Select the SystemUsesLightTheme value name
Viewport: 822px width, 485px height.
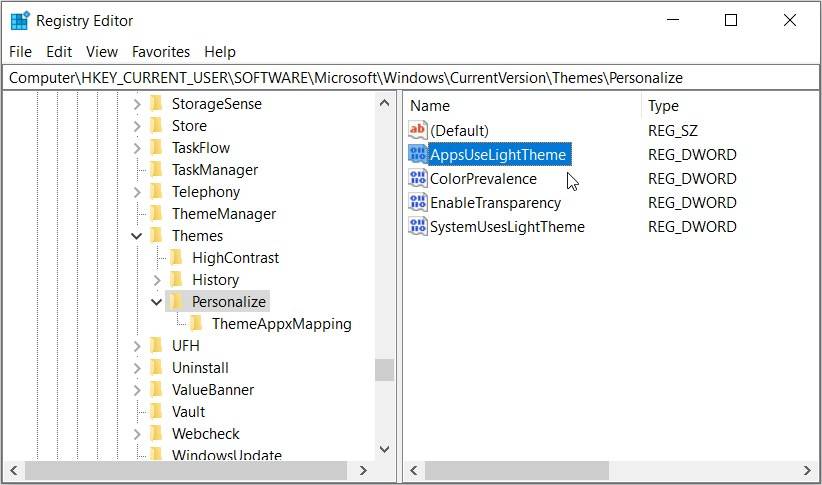click(x=507, y=227)
